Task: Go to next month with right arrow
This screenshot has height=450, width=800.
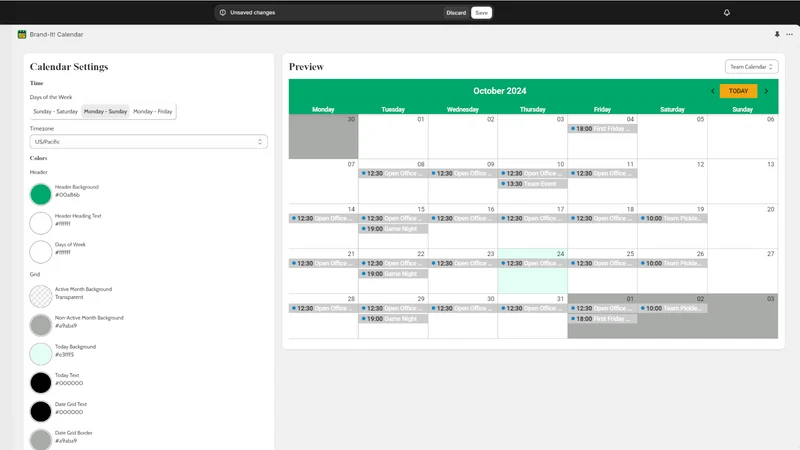Action: pyautogui.click(x=766, y=91)
